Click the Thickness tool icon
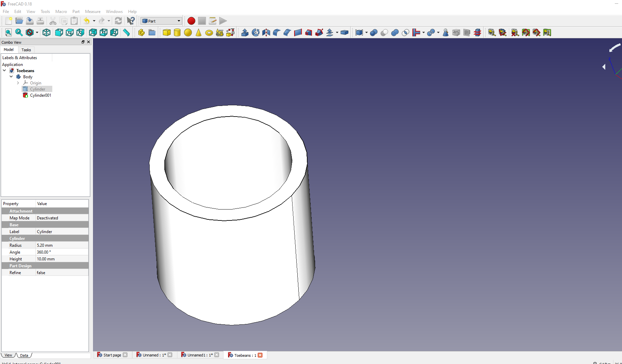Image resolution: width=622 pixels, height=364 pixels. click(344, 32)
